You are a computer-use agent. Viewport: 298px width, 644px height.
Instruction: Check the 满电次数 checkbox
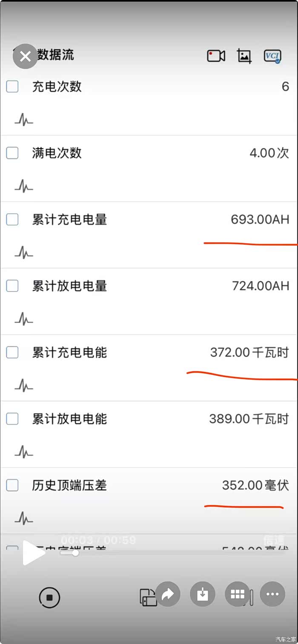[x=12, y=153]
